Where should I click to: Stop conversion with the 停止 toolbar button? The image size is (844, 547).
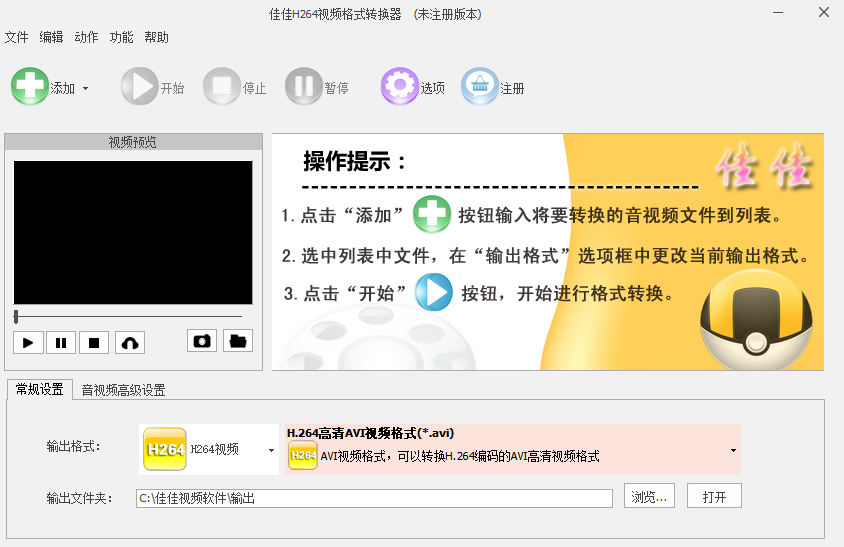(235, 86)
